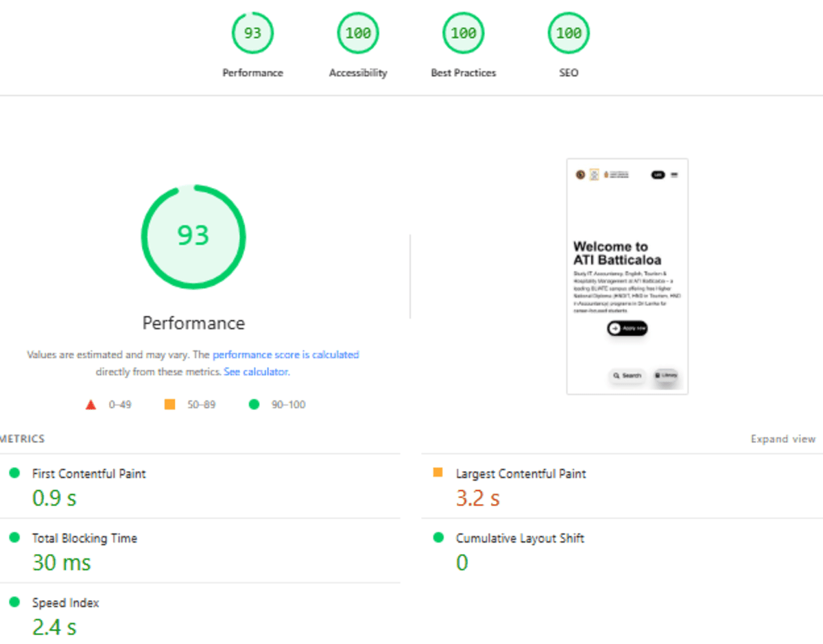Open the Accessibility category label
Image resolution: width=823 pixels, height=644 pixels.
(358, 73)
